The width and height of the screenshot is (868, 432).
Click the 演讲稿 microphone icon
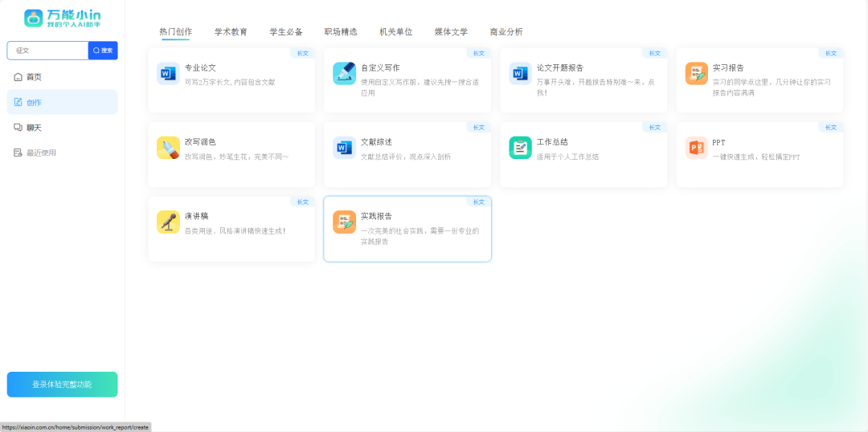click(x=168, y=222)
